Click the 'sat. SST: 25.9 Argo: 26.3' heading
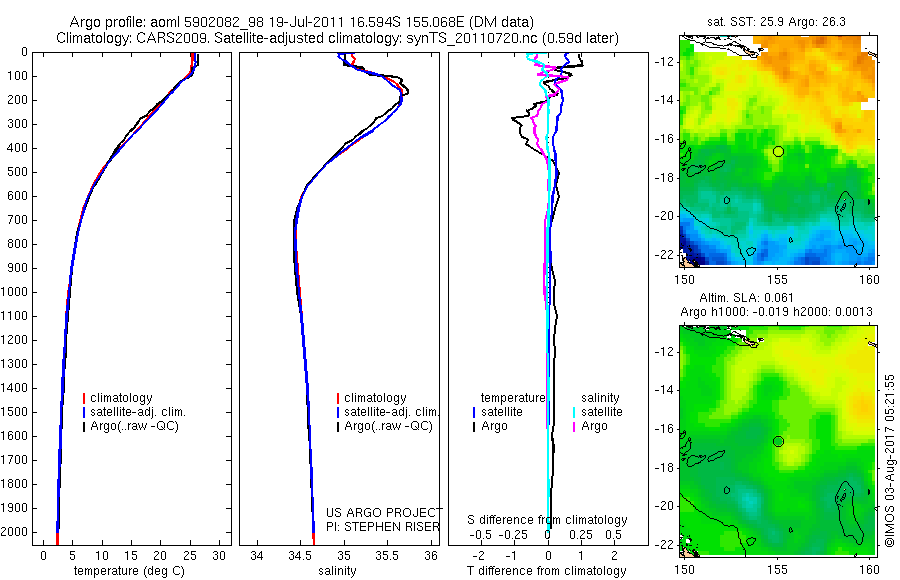 tap(777, 22)
